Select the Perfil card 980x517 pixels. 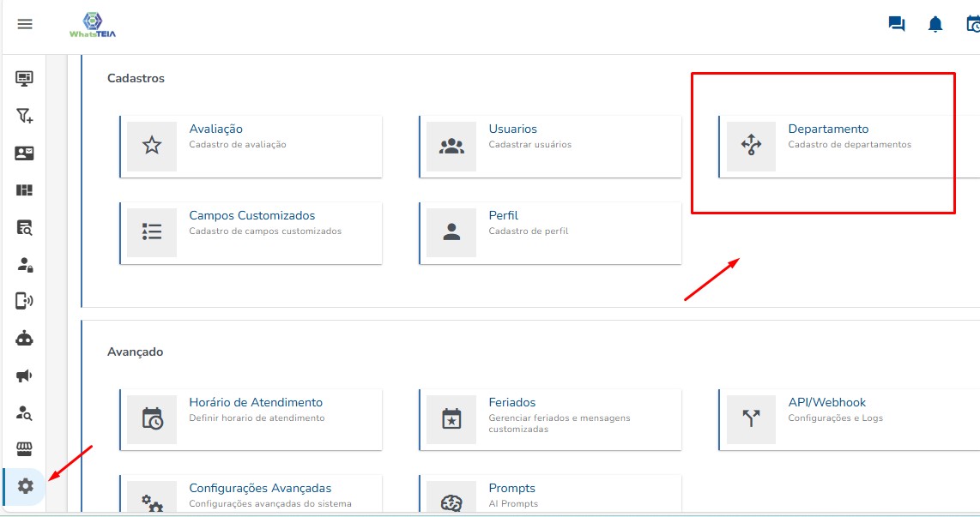549,232
